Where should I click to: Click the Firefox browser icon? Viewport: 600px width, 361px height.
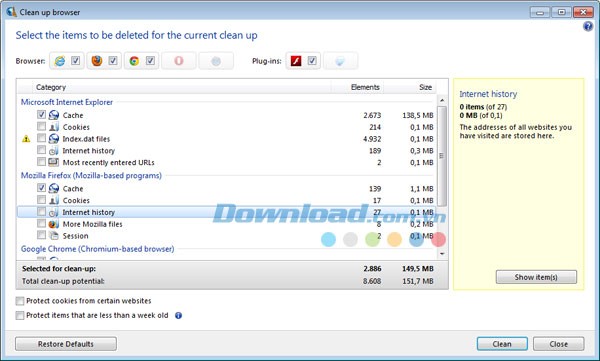[97, 61]
